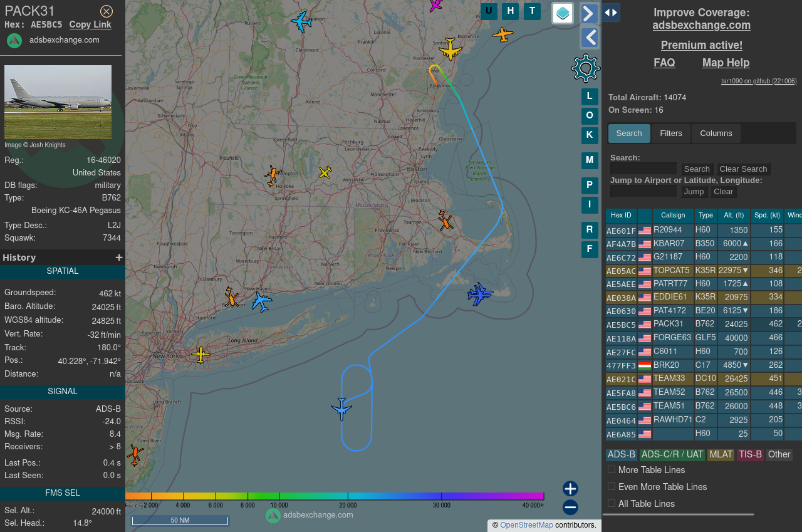802x532 pixels.
Task: Toggle the L map option
Action: pos(590,96)
